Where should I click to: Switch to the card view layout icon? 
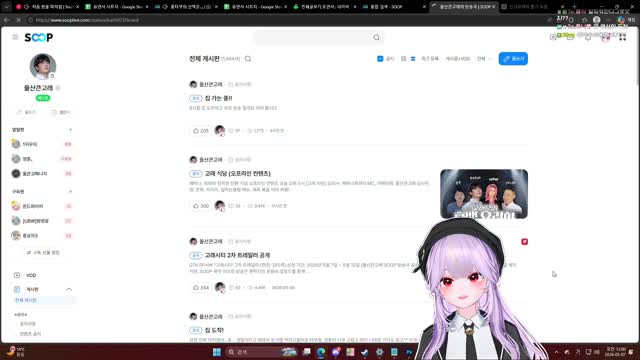point(403,59)
